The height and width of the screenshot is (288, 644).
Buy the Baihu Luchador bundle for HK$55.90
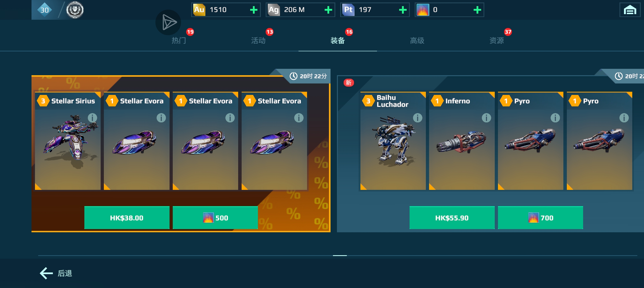point(452,218)
